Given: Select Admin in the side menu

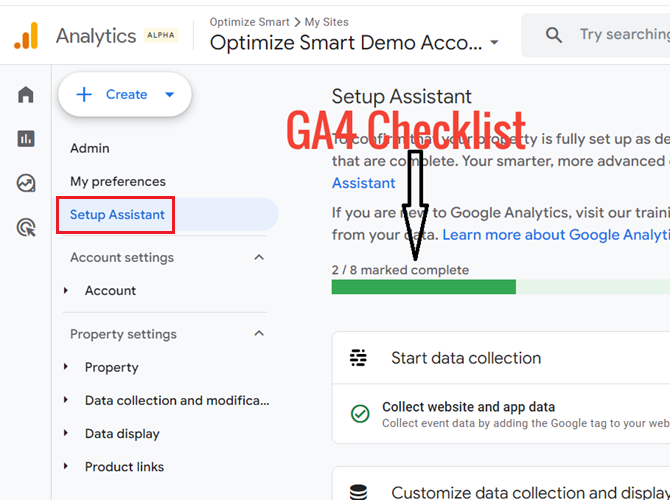Looking at the screenshot, I should tap(90, 148).
